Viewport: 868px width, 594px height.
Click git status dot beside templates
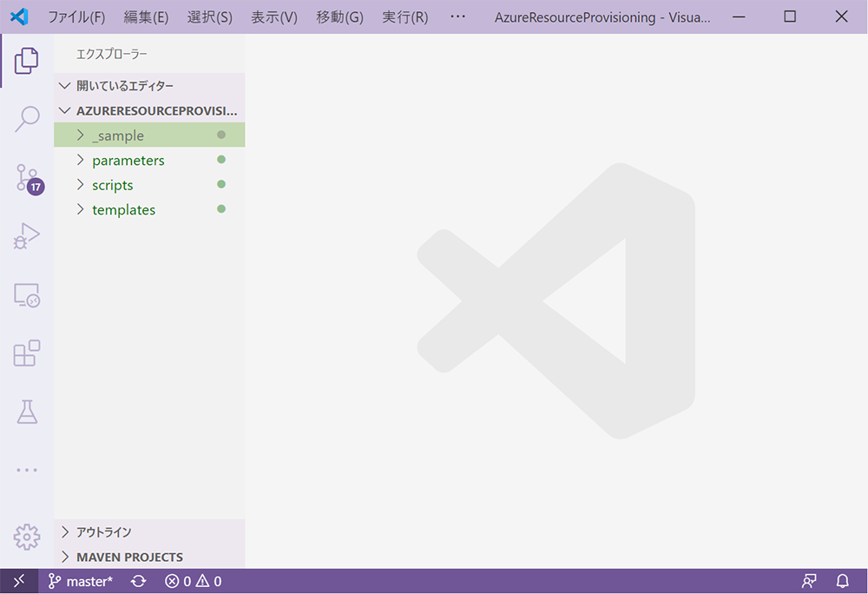(x=221, y=209)
